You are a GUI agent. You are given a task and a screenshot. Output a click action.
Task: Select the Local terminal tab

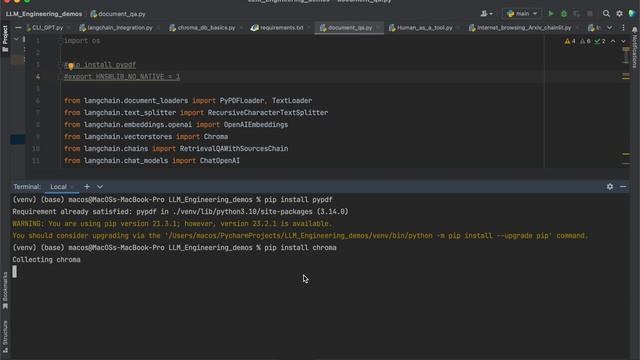click(x=58, y=187)
